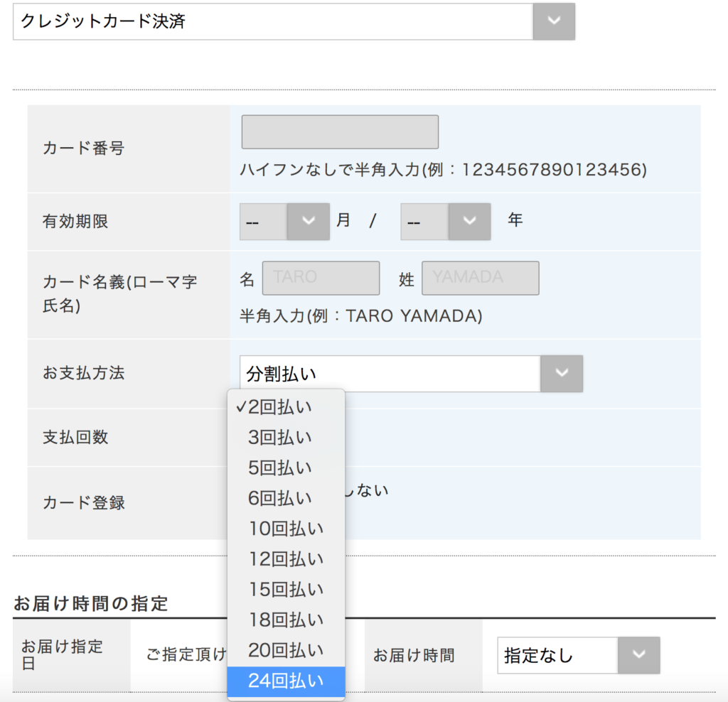Screen dimensions: 728x702
Task: Click the arrow button of the 分割払い dropdown
Action: 562,374
